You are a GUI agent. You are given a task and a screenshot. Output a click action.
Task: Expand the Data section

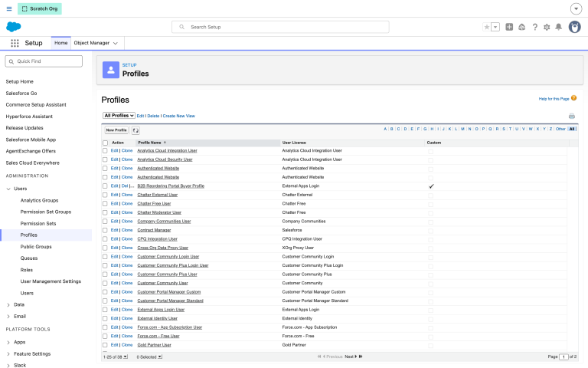[x=8, y=305]
